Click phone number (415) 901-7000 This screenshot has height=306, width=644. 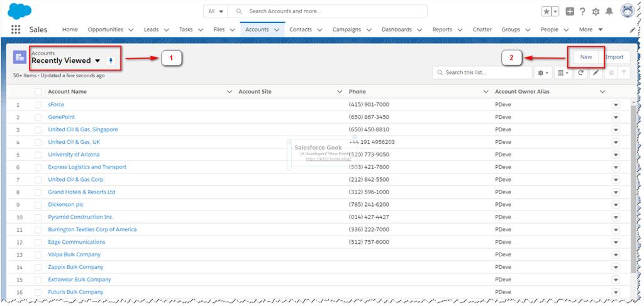[369, 105]
